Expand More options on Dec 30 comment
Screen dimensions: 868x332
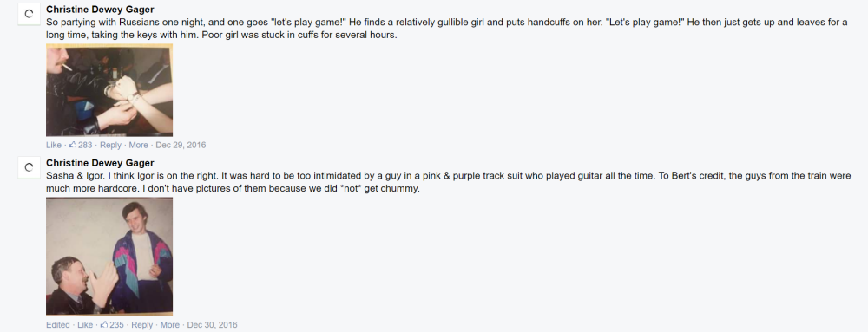[170, 324]
